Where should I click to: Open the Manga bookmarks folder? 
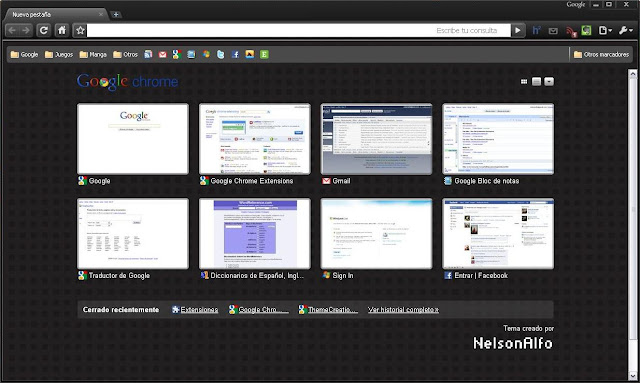coord(93,54)
